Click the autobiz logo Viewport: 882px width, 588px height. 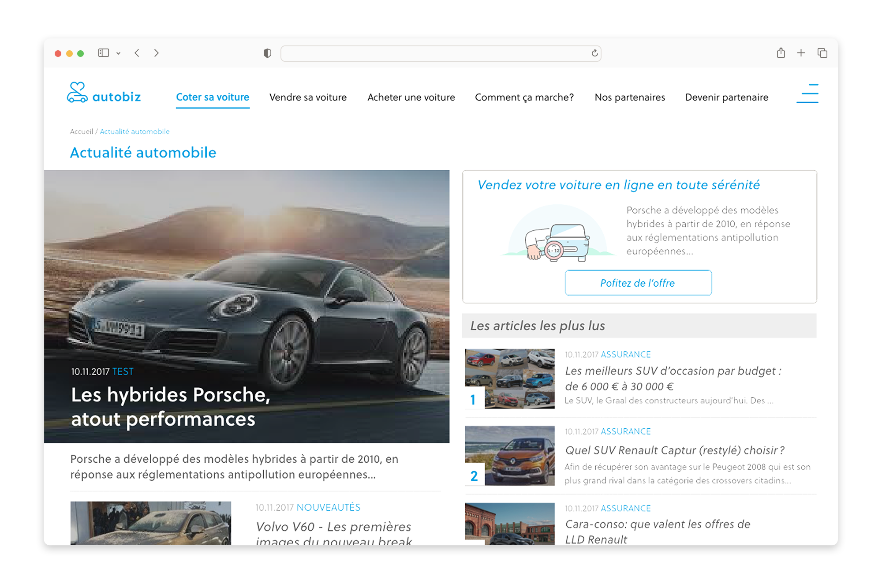104,93
